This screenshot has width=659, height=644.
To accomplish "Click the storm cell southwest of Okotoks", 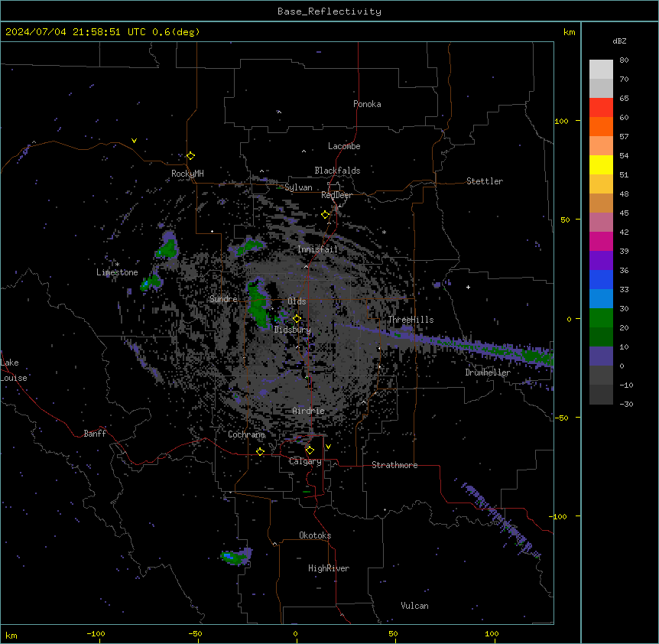I will [x=235, y=556].
